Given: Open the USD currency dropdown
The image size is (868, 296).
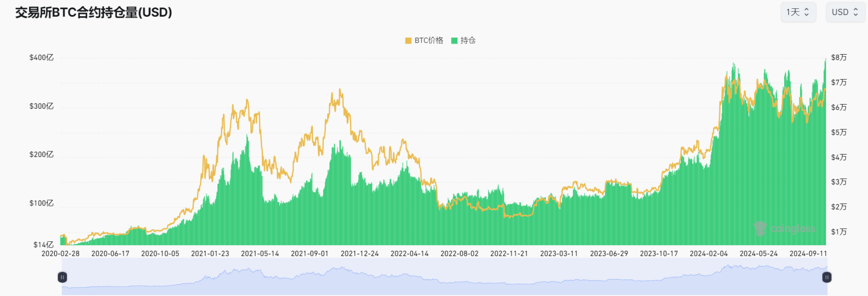Looking at the screenshot, I should click(845, 12).
